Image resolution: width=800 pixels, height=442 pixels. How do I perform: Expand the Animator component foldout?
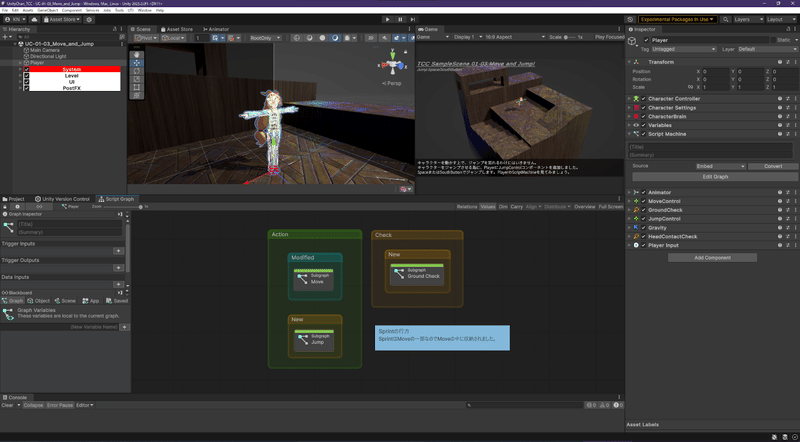coord(630,192)
